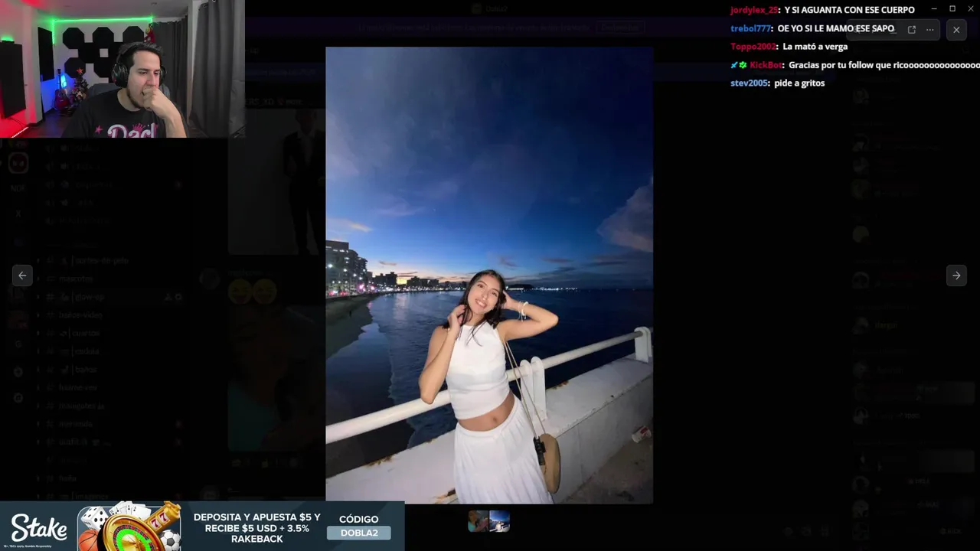Select the beach photo thumbnail in bottom strip
This screenshot has width=980, height=551.
pos(499,521)
